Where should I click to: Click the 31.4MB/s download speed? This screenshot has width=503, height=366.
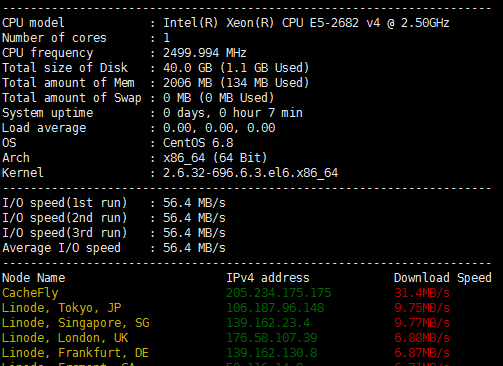(x=422, y=293)
